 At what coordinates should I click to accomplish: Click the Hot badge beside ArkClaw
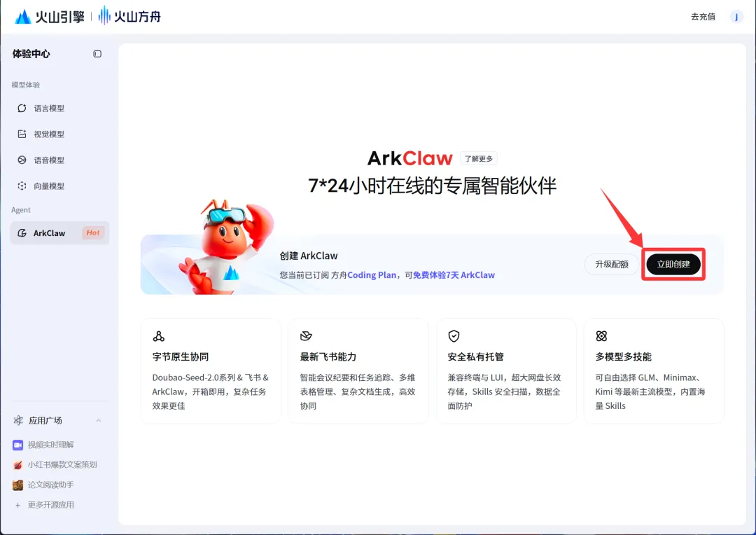pyautogui.click(x=93, y=233)
